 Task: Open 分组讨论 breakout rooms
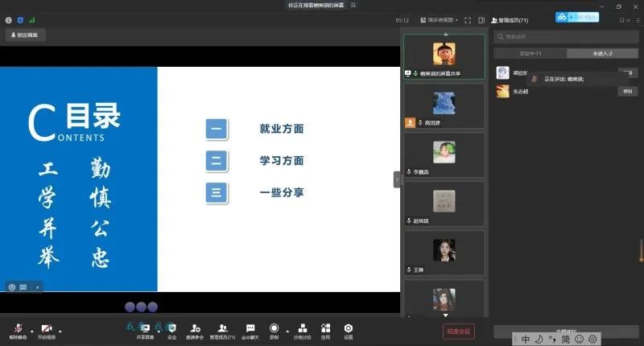pos(302,330)
